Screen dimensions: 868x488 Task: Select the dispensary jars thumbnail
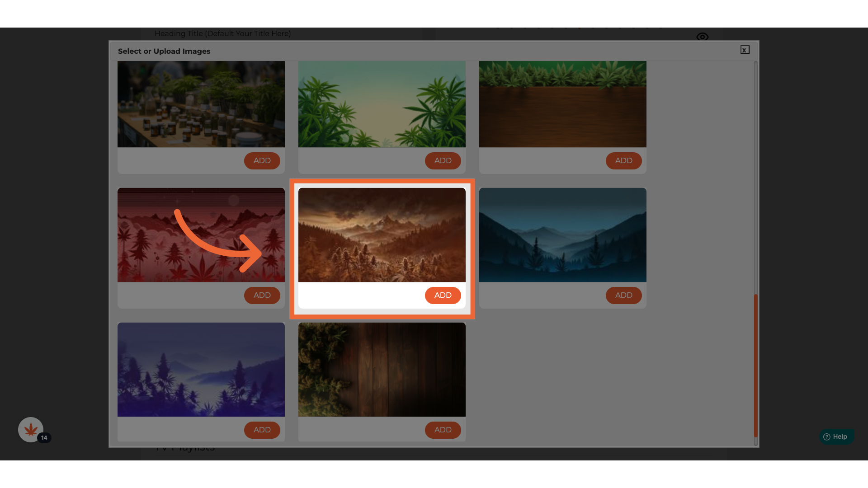coord(201,104)
